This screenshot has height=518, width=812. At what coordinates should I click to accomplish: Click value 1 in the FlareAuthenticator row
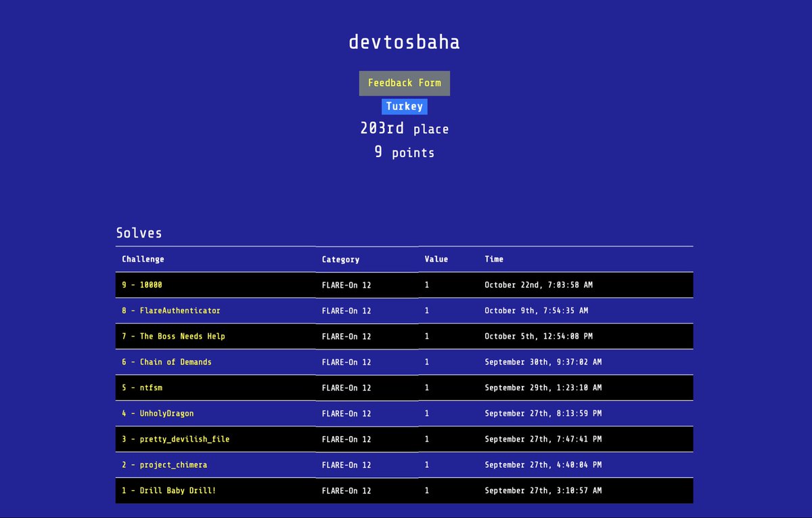pos(427,311)
